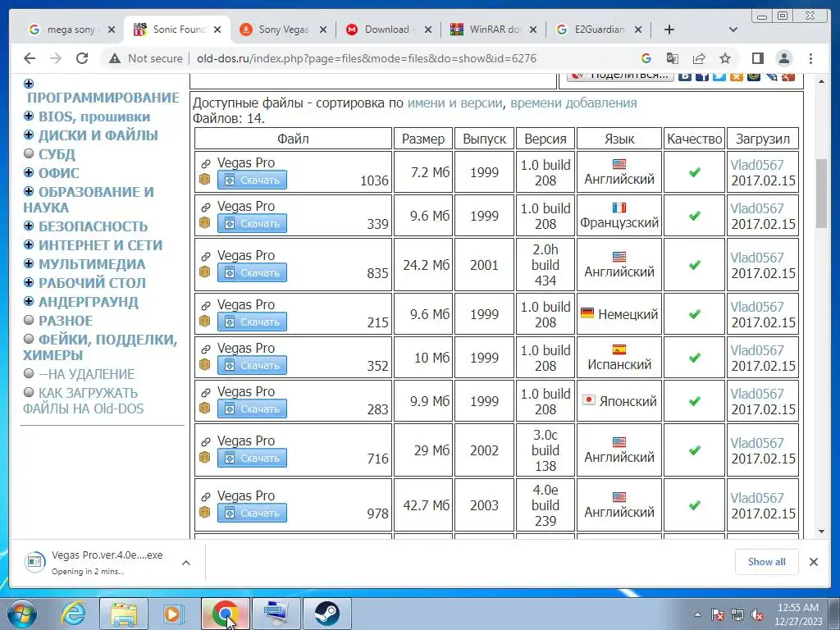Show hidden system tray icons
The image size is (840, 630).
tap(697, 615)
